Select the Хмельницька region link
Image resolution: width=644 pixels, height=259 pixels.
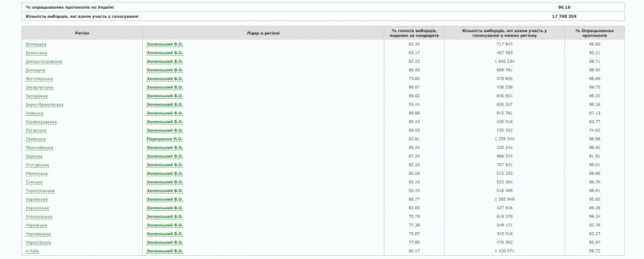click(x=39, y=216)
